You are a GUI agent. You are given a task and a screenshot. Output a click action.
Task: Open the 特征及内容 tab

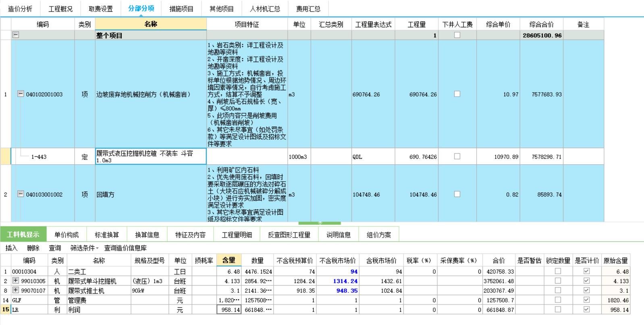[x=190, y=235]
